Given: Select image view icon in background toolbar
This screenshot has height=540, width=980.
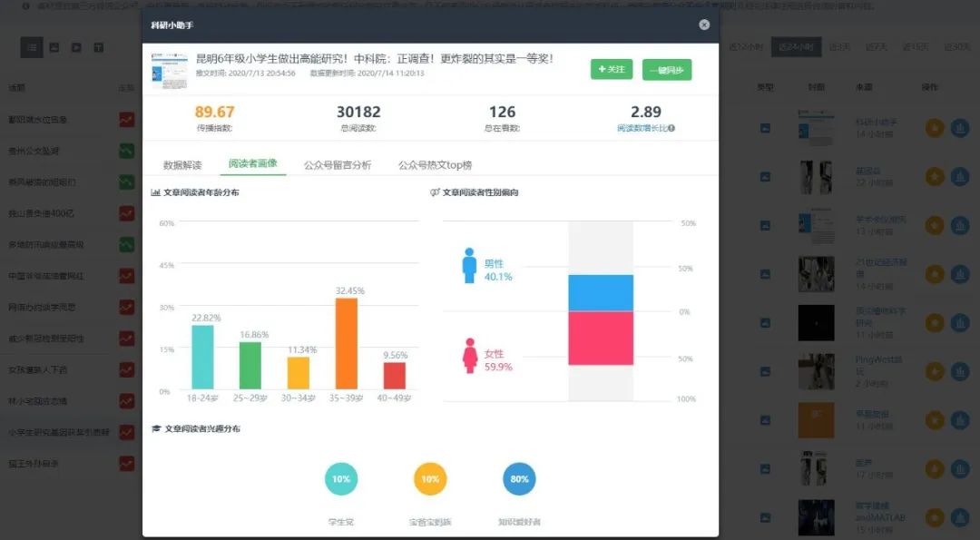Looking at the screenshot, I should [x=54, y=47].
